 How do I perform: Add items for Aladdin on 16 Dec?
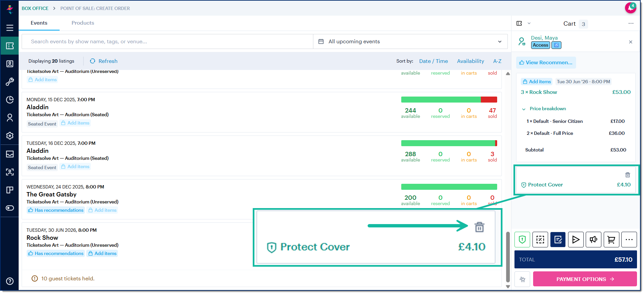(75, 166)
